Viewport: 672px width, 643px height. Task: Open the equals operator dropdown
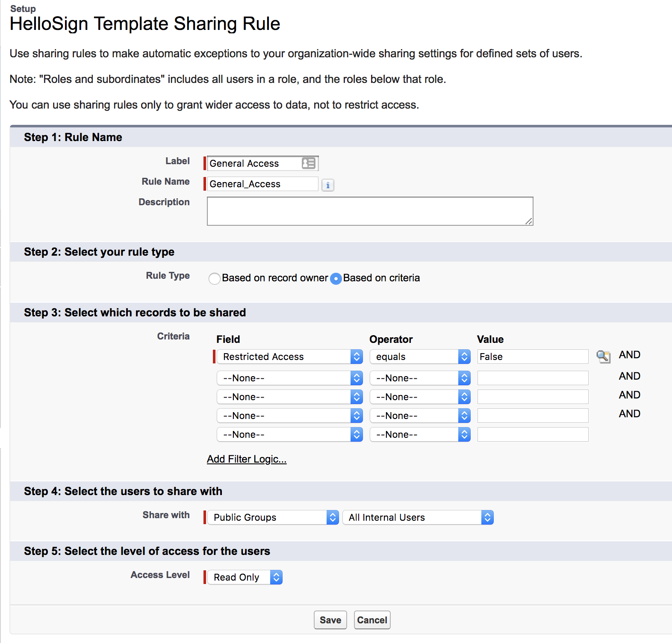(420, 357)
